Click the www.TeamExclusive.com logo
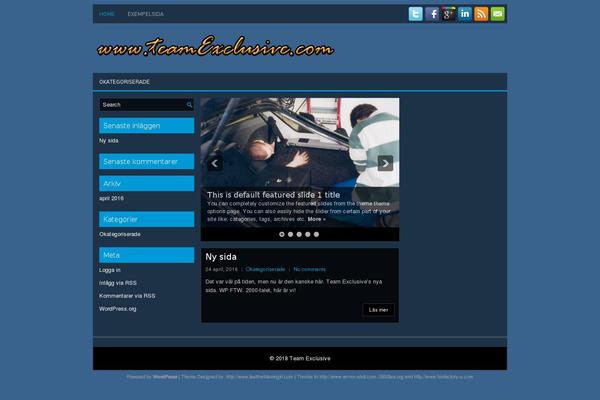Screen dimensions: 600x400 [215, 47]
